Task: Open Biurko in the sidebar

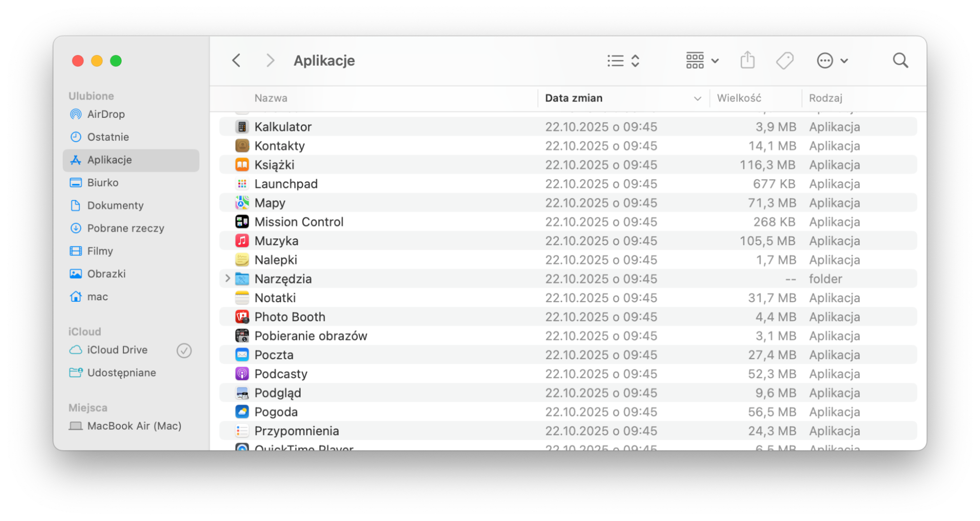Action: (131, 182)
